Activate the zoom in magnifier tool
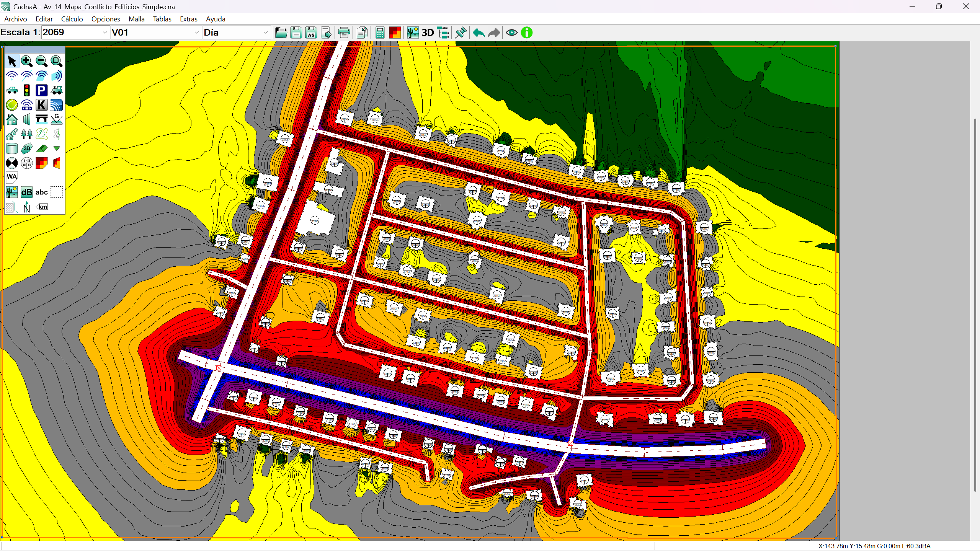Viewport: 980px width, 551px height. pos(27,61)
